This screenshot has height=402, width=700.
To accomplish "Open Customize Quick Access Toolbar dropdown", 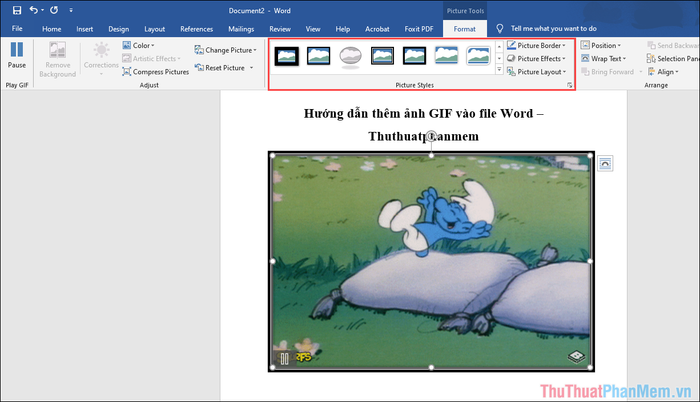I will click(x=71, y=10).
